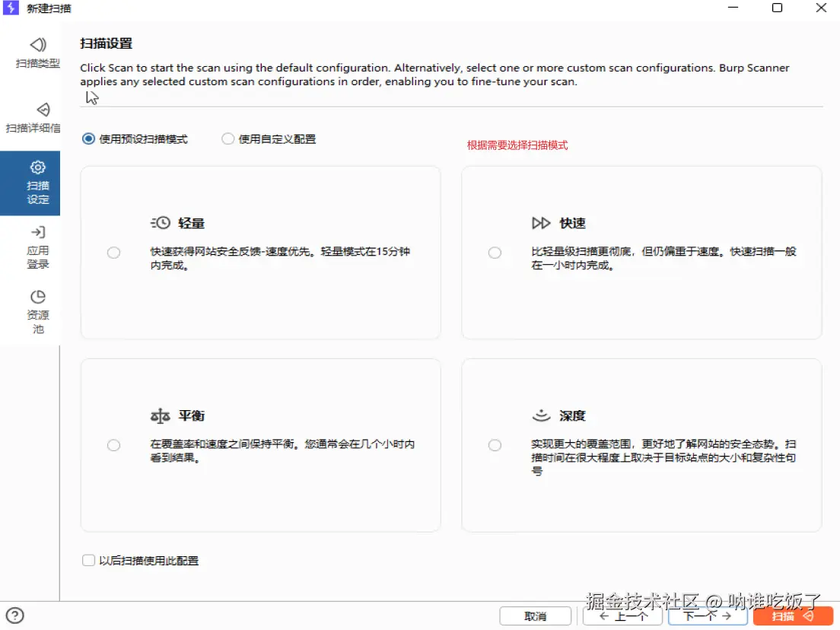Go back with the 上一个 button
This screenshot has width=840, height=630.
623,616
